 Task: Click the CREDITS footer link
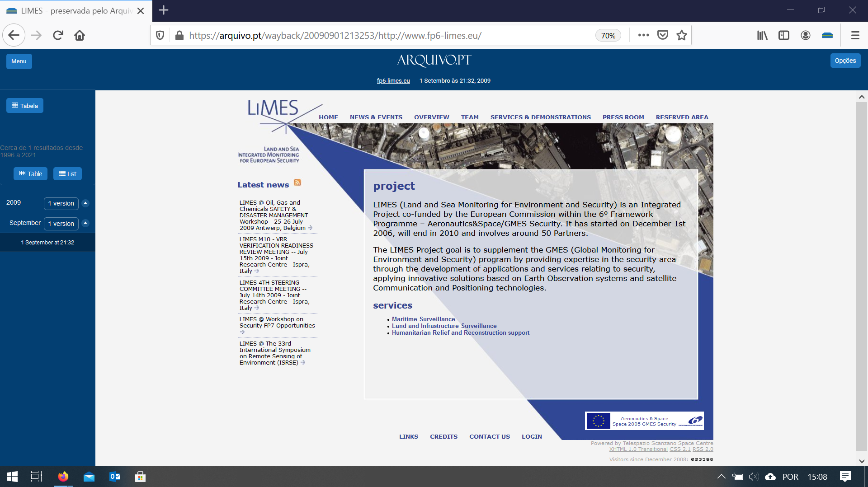pyautogui.click(x=443, y=436)
